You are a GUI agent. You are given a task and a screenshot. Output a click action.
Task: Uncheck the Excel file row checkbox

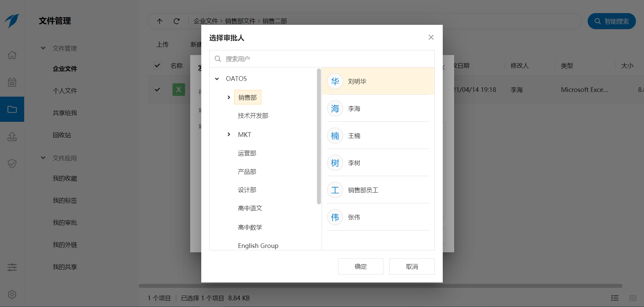[158, 90]
